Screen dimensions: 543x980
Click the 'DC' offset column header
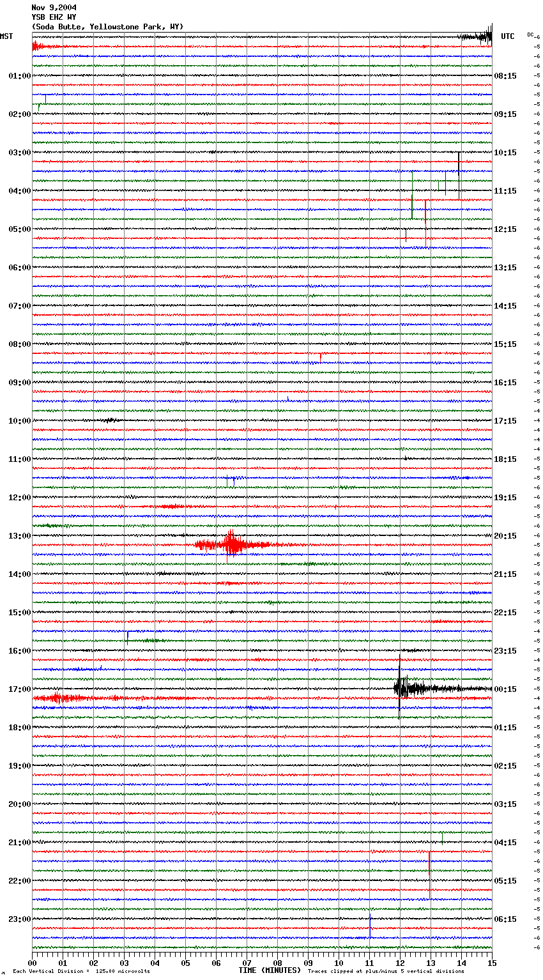click(x=530, y=34)
